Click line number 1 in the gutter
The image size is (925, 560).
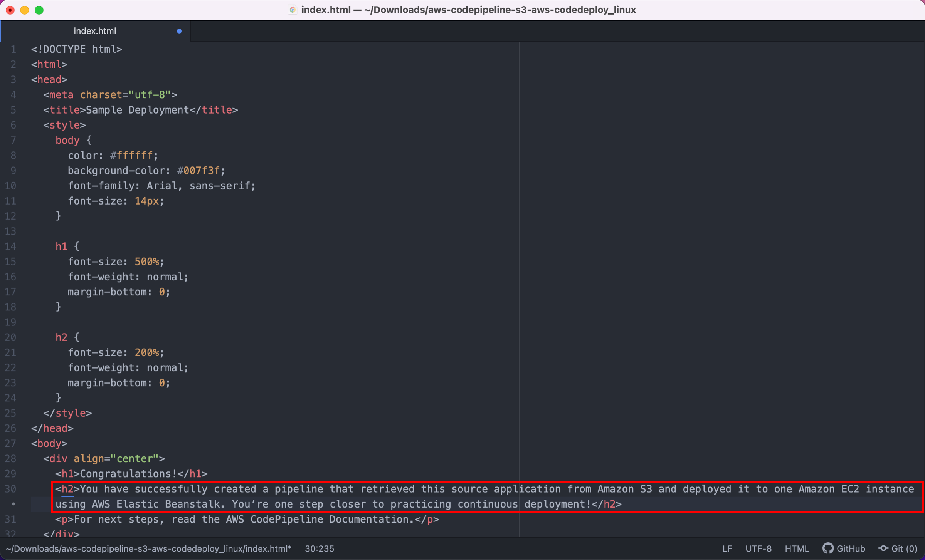[x=13, y=49]
